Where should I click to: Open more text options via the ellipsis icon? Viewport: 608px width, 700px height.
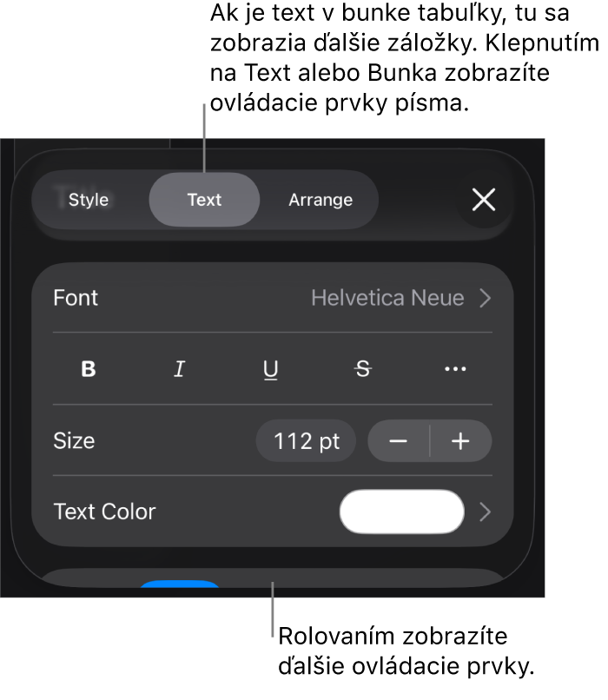(x=455, y=369)
